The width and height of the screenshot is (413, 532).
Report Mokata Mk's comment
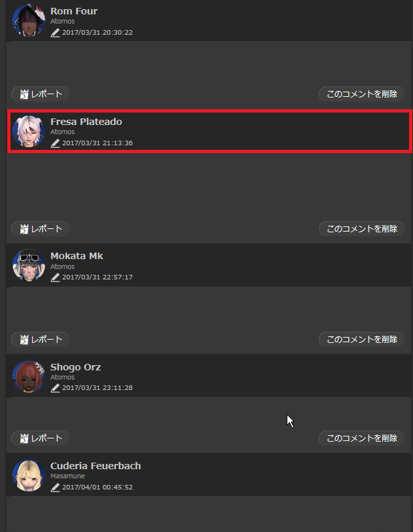(41, 339)
